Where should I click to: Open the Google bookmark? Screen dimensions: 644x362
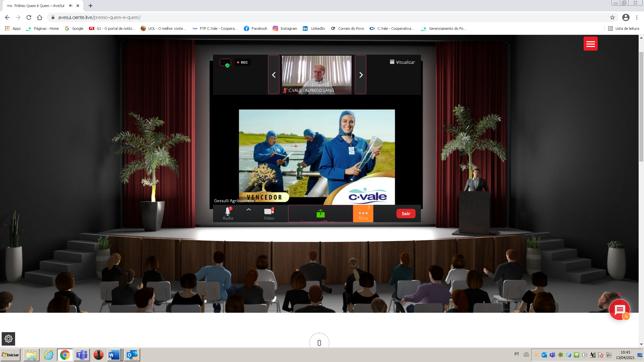[74, 28]
